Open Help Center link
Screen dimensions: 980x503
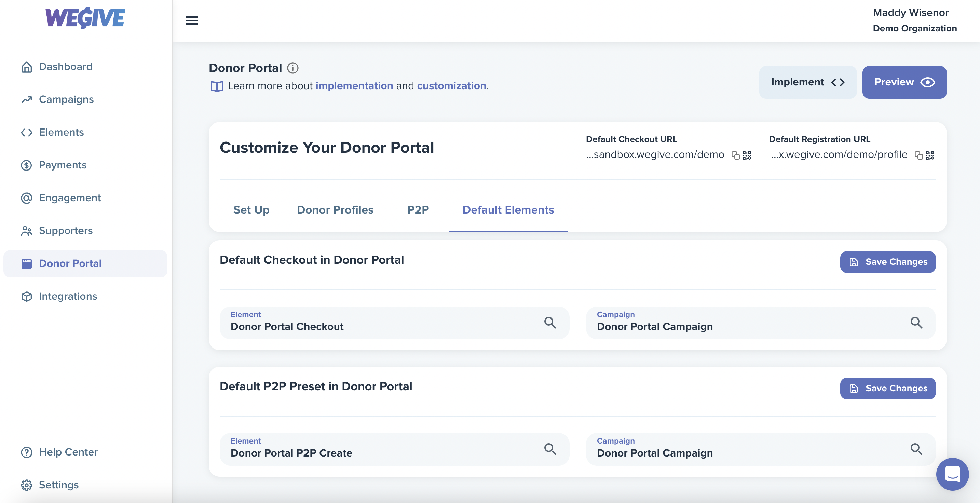pyautogui.click(x=85, y=452)
